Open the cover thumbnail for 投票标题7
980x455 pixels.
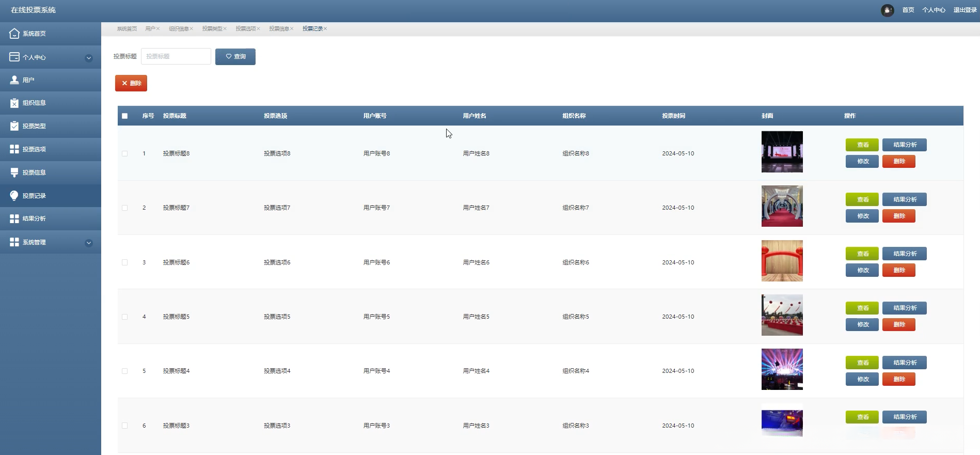point(782,206)
